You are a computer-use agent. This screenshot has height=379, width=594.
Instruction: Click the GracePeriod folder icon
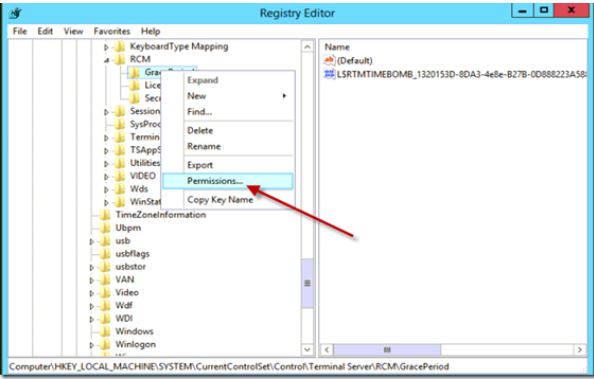[134, 72]
